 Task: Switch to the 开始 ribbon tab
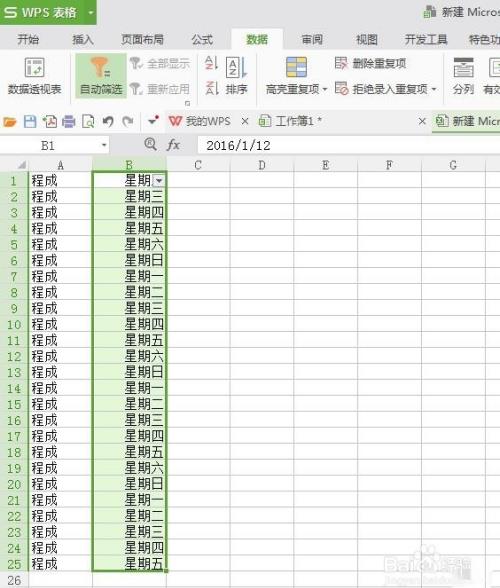pyautogui.click(x=28, y=39)
